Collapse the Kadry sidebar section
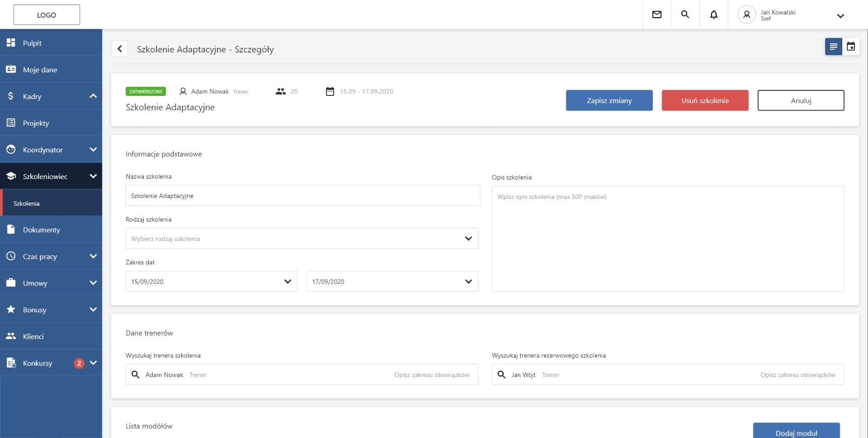The image size is (868, 438). 93,96
